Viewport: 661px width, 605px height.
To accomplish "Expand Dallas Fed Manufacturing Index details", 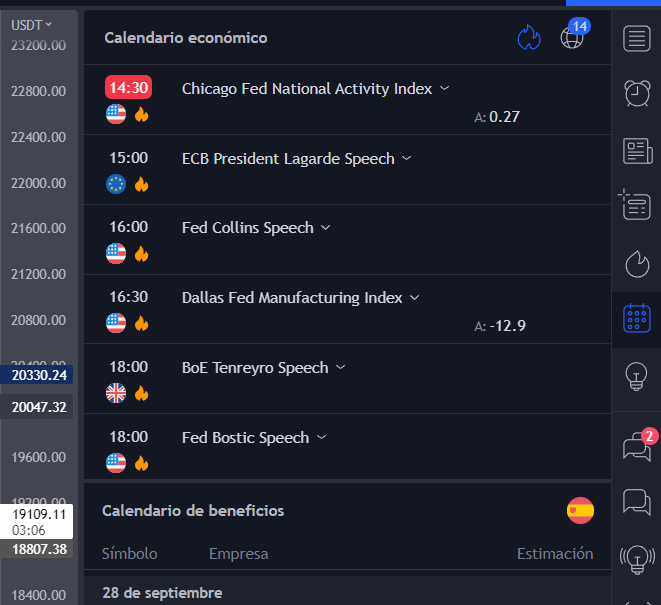I will (x=415, y=298).
